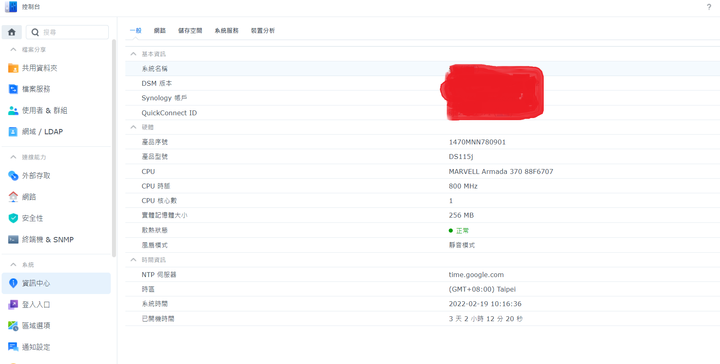Select the 800 MHz clock value
This screenshot has width=720, height=364.
tap(463, 186)
